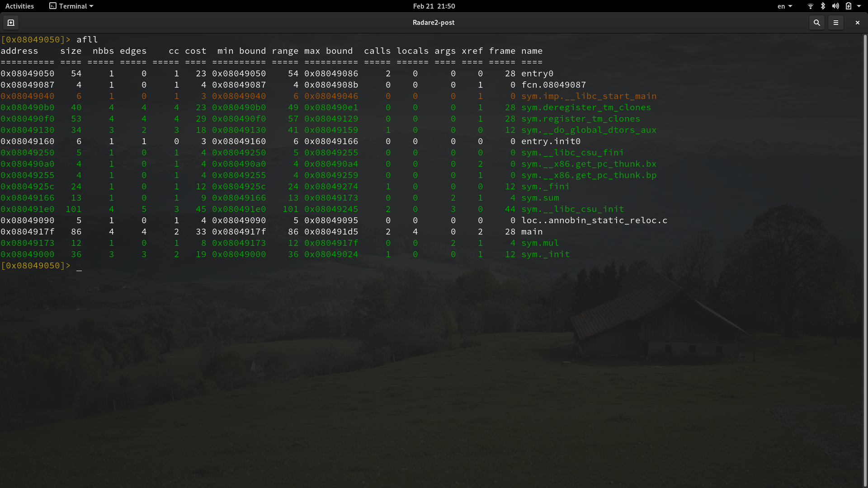Image resolution: width=868 pixels, height=488 pixels.
Task: Click the Wi-Fi status icon
Action: point(809,6)
